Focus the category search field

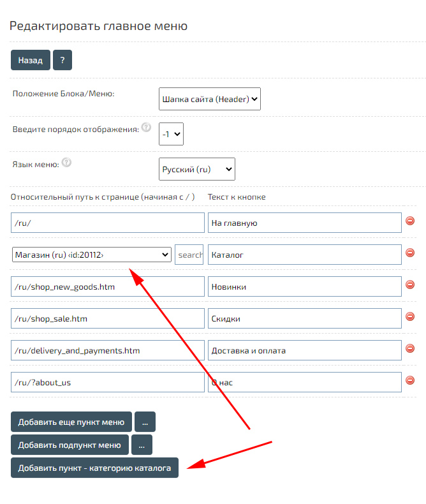[189, 255]
